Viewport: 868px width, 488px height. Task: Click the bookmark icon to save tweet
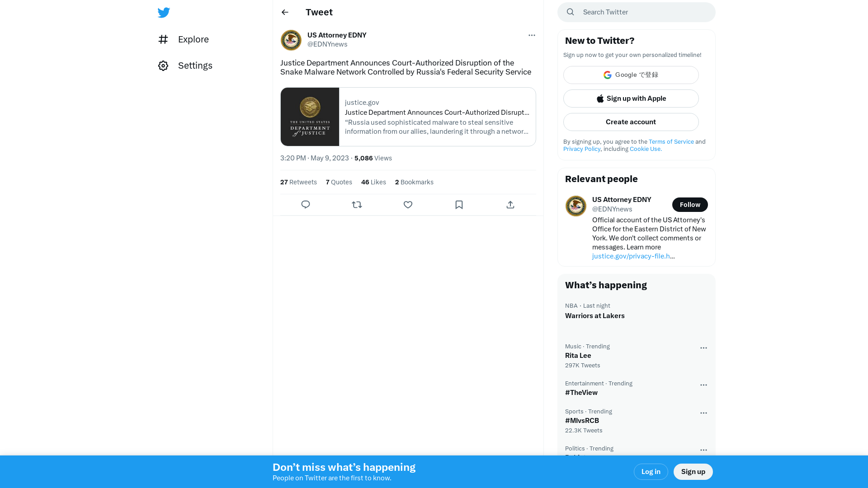pos(459,204)
